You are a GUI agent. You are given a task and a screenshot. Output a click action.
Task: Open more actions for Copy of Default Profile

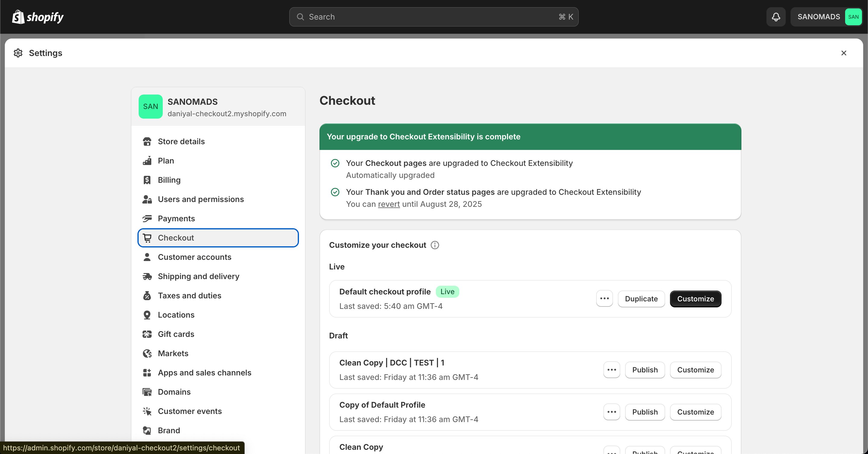click(612, 412)
